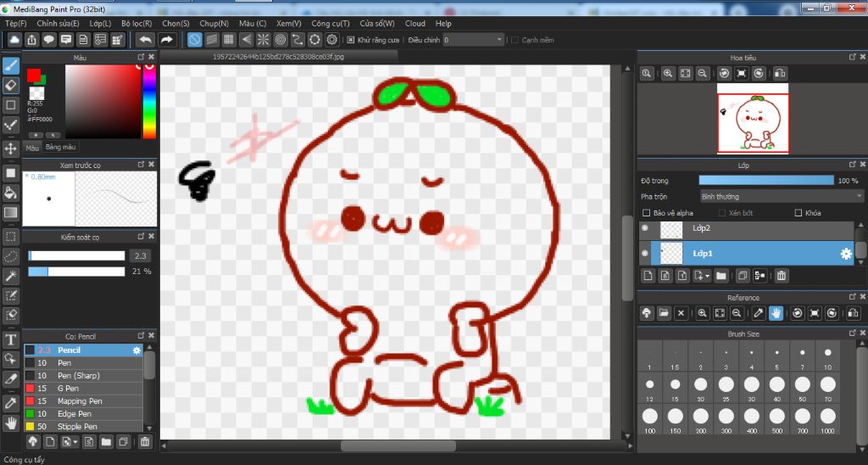The image size is (868, 465).
Task: Open Pha trộn blending mode dropdown
Action: tap(782, 197)
